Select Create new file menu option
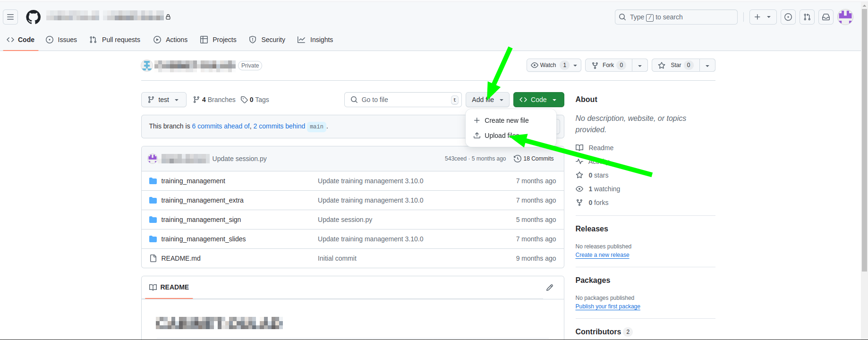Image resolution: width=868 pixels, height=340 pixels. point(506,120)
